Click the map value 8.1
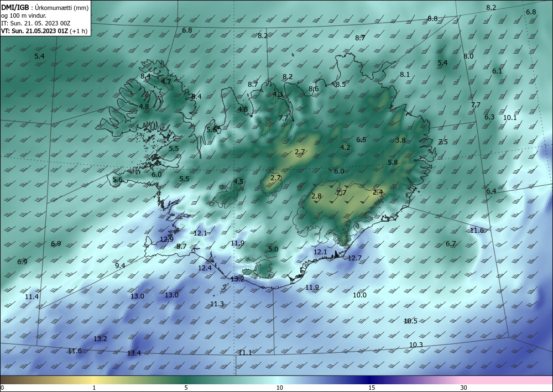 point(405,75)
